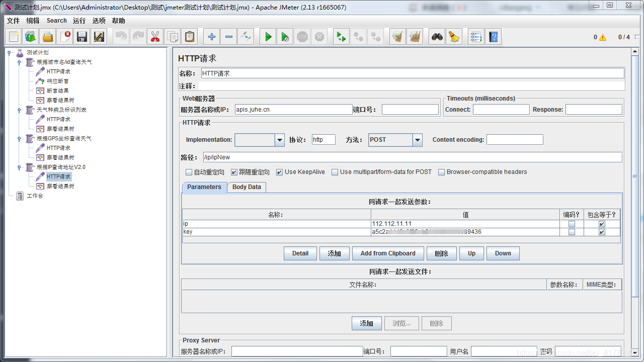Click the Copy toolbar icon
This screenshot has width=644, height=362.
[173, 37]
